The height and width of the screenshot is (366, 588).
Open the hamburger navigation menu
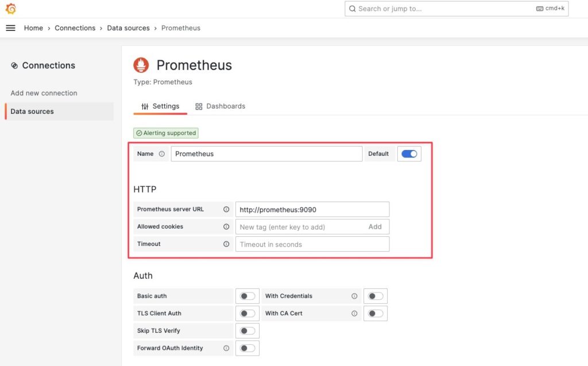[10, 28]
